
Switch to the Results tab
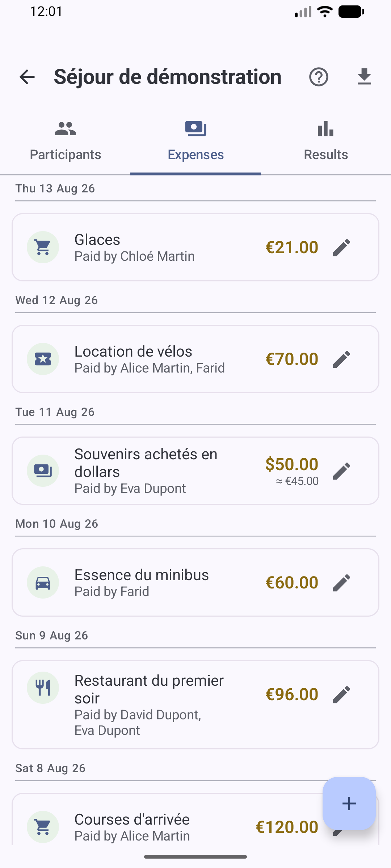[326, 141]
